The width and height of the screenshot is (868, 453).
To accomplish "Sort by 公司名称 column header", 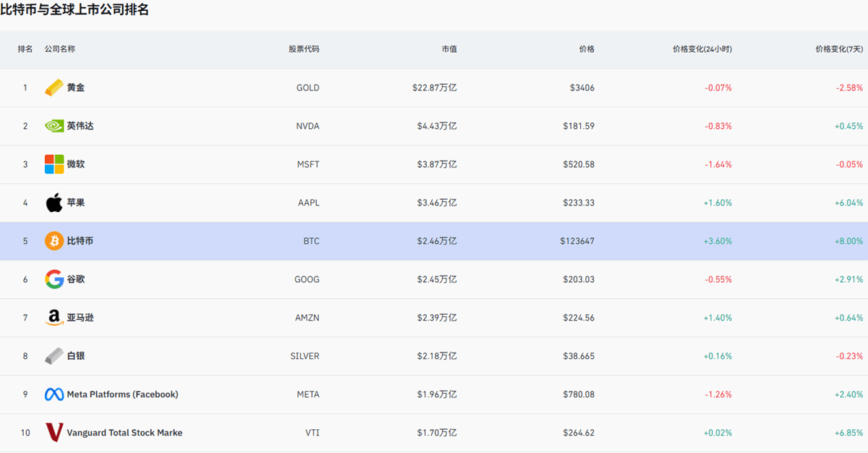I will pyautogui.click(x=60, y=49).
